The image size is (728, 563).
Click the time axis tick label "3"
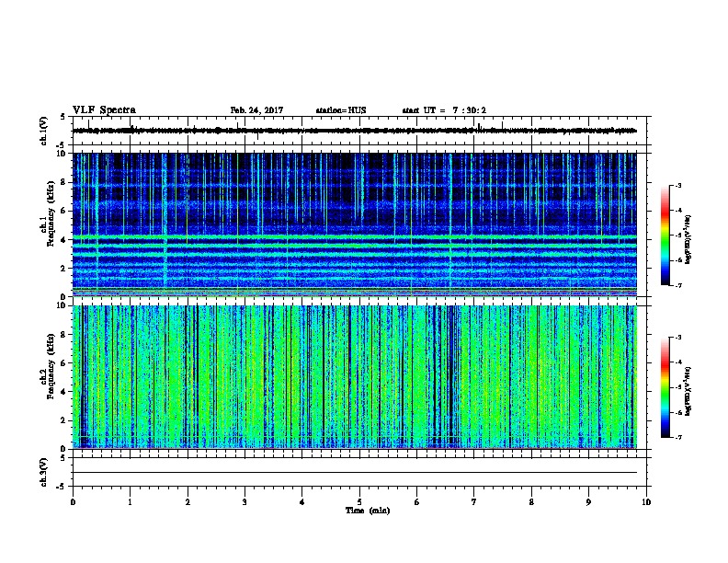coord(245,502)
